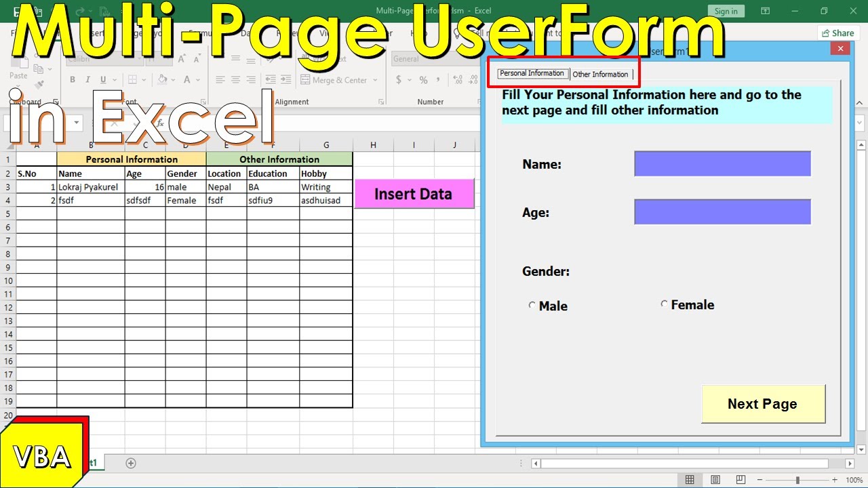Center text horizontally in Alignment group
The height and width of the screenshot is (488, 868).
pos(235,80)
